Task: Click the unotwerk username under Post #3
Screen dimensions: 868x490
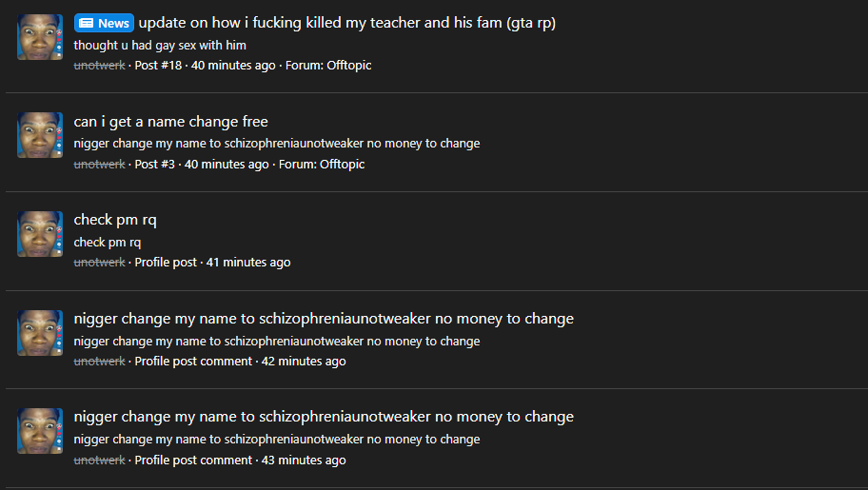Action: pyautogui.click(x=100, y=165)
